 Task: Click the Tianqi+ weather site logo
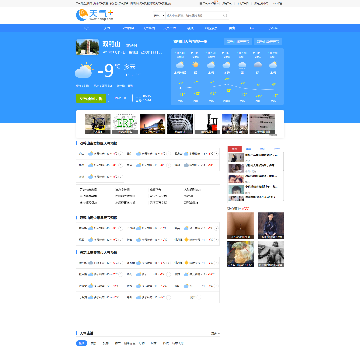click(95, 15)
